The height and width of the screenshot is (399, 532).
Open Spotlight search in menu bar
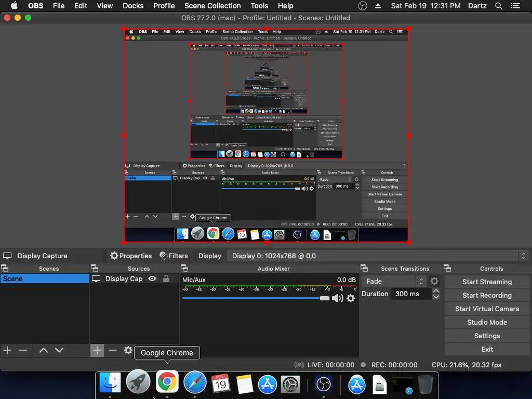tap(498, 6)
